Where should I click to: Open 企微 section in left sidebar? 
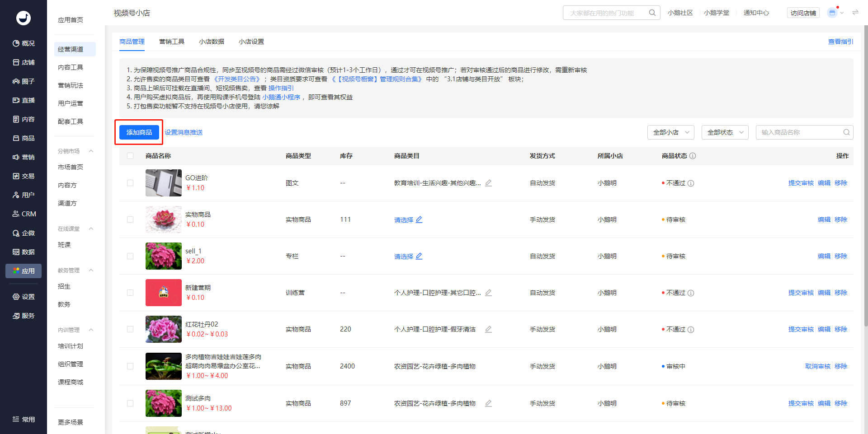(24, 233)
